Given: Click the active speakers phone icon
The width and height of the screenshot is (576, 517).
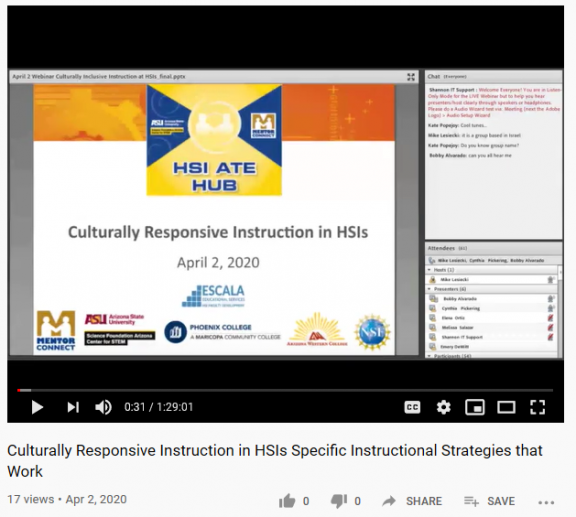Looking at the screenshot, I should tap(432, 261).
